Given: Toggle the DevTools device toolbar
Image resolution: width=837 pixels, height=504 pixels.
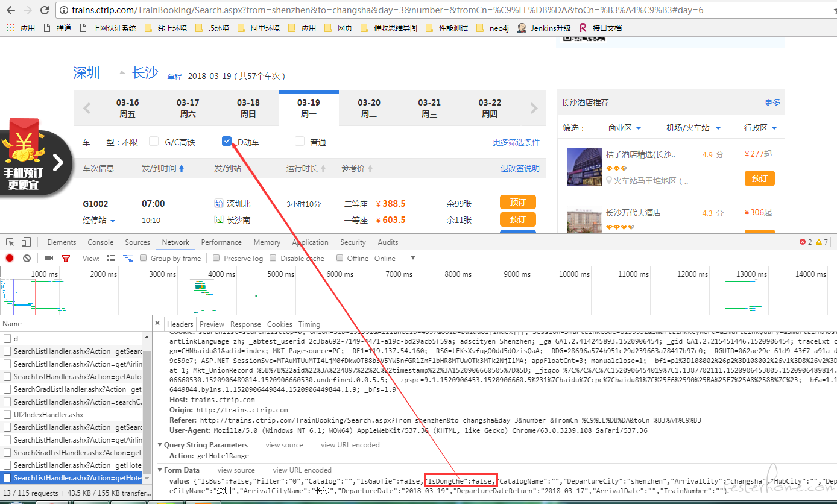Looking at the screenshot, I should (x=26, y=242).
